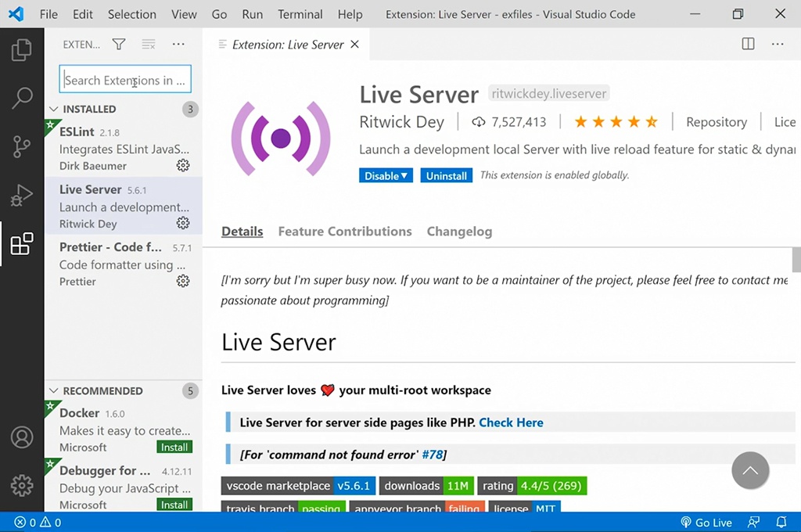
Task: Switch to the Changelog tab
Action: (x=459, y=232)
